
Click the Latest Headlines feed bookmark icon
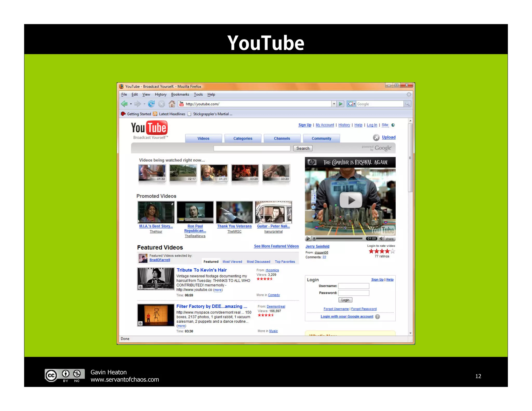(155, 114)
